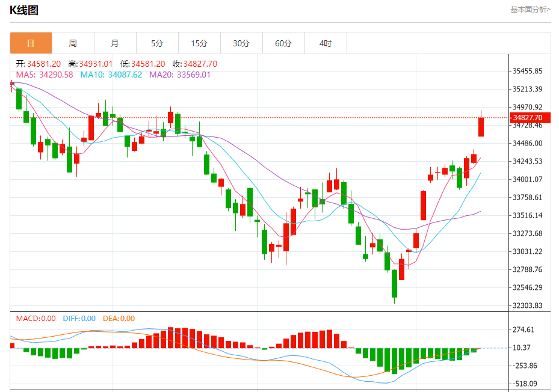Screen dimensions: 559x392
Task: Open the 4时 interval tab
Action: tap(326, 43)
